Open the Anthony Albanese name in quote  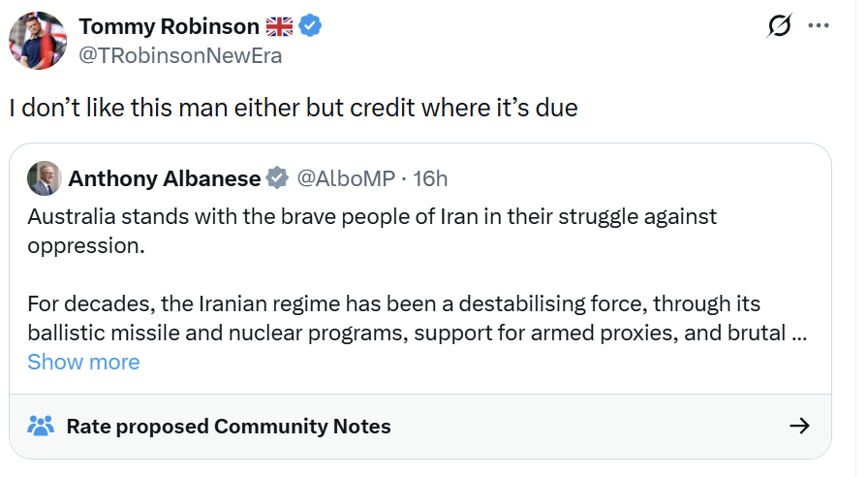pyautogui.click(x=164, y=178)
